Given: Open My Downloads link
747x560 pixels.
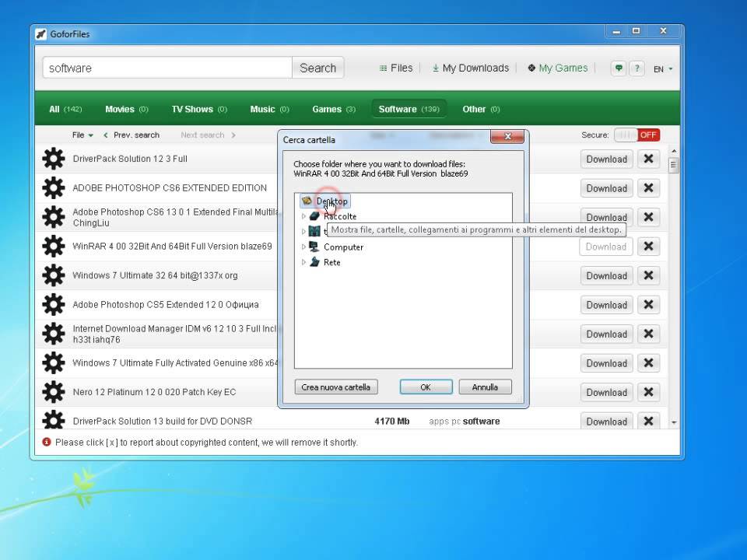Looking at the screenshot, I should click(471, 68).
